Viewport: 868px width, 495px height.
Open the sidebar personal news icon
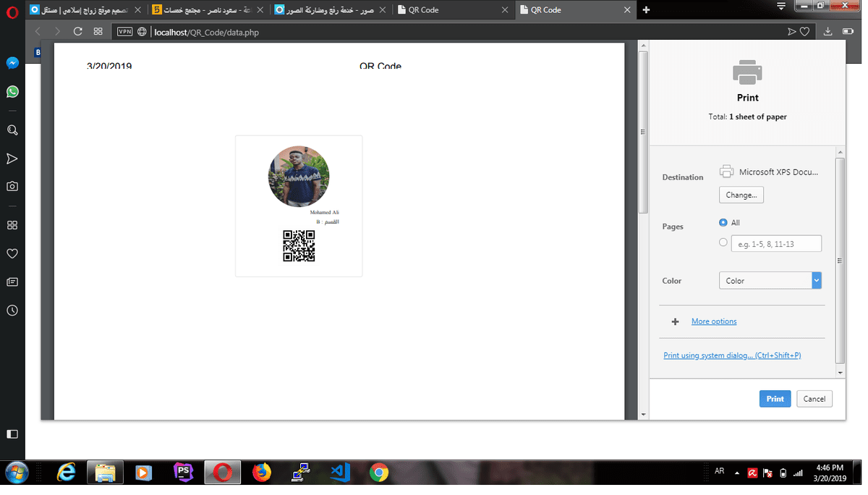(12, 282)
